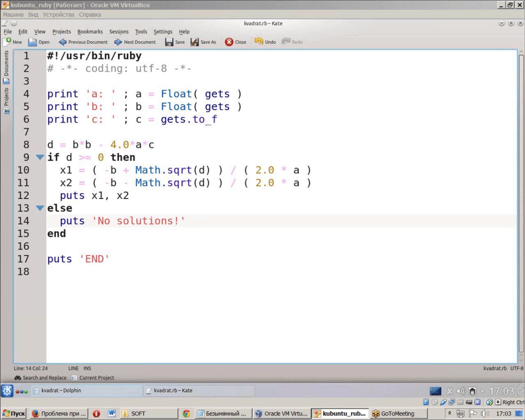Close the document with the red Close icon
This screenshot has height=420, width=525.
point(229,42)
